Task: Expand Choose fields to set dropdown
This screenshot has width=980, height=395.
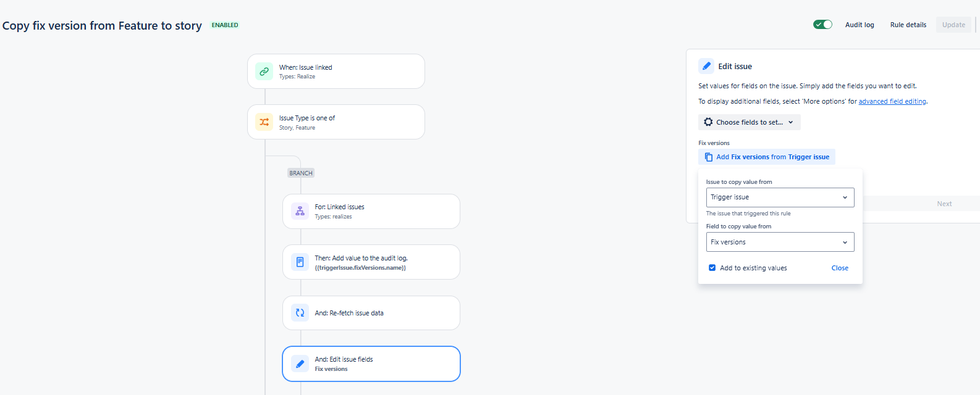Action: [x=750, y=122]
